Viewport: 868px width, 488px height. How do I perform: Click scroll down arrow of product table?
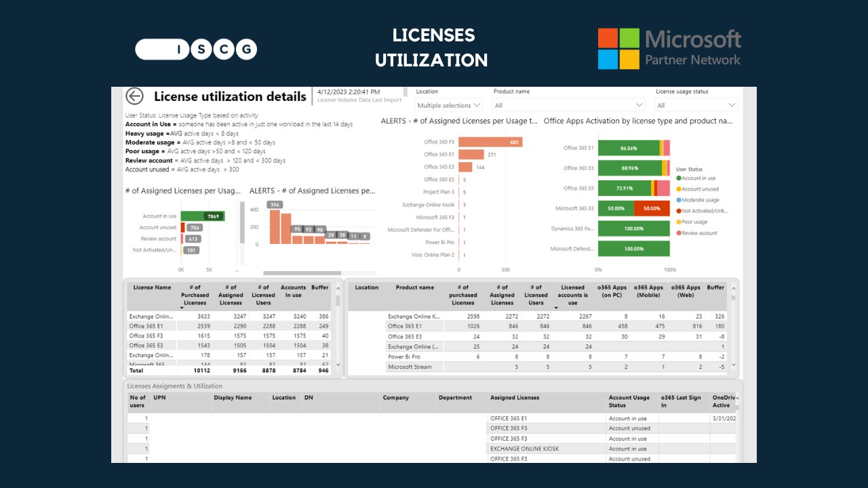(x=732, y=365)
